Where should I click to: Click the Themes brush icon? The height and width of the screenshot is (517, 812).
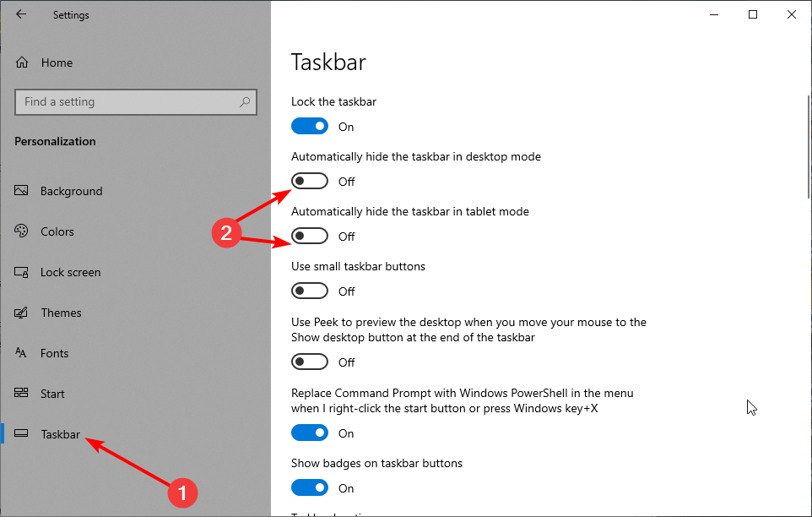pyautogui.click(x=23, y=313)
